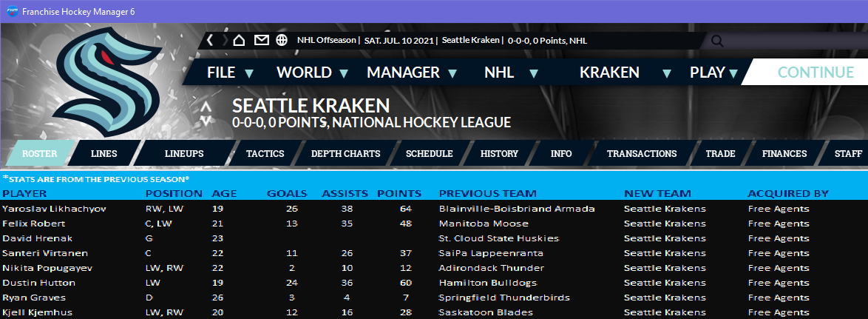
Task: Sort by the PLAYER column header
Action: (24, 193)
